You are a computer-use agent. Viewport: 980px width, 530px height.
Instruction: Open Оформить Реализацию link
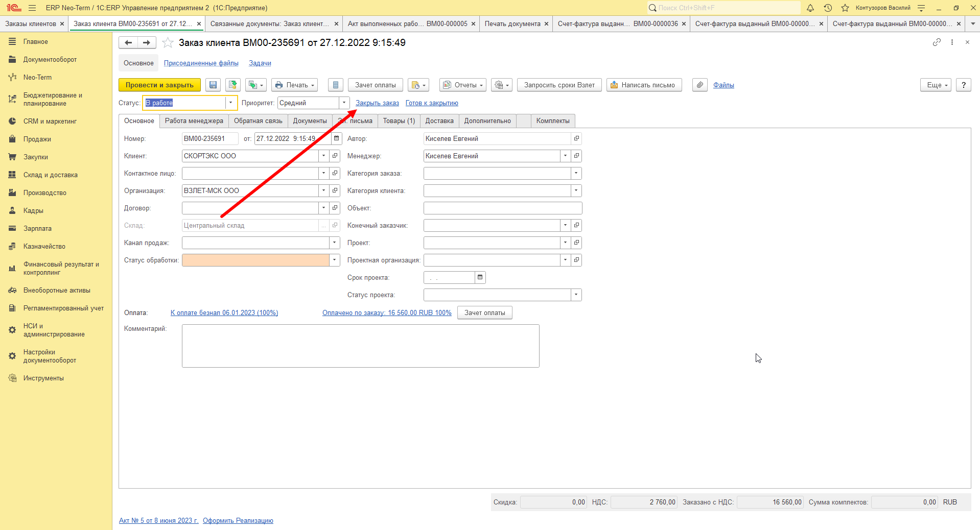coord(238,521)
